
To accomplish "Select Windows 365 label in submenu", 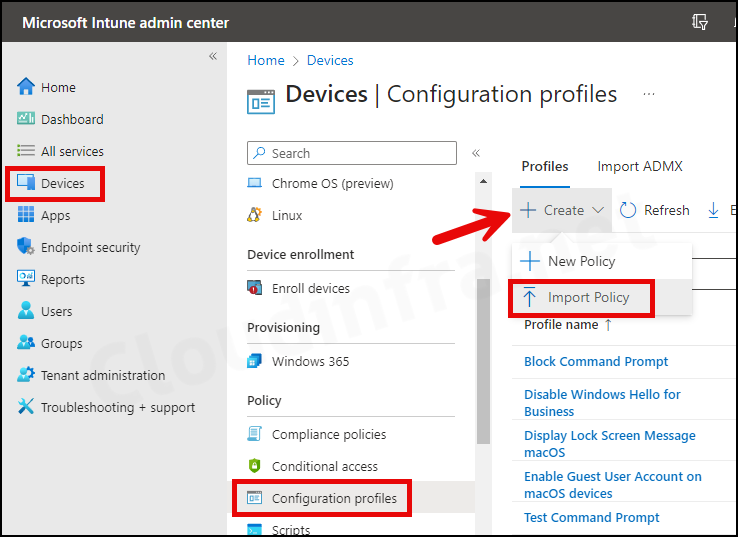I will pos(311,361).
